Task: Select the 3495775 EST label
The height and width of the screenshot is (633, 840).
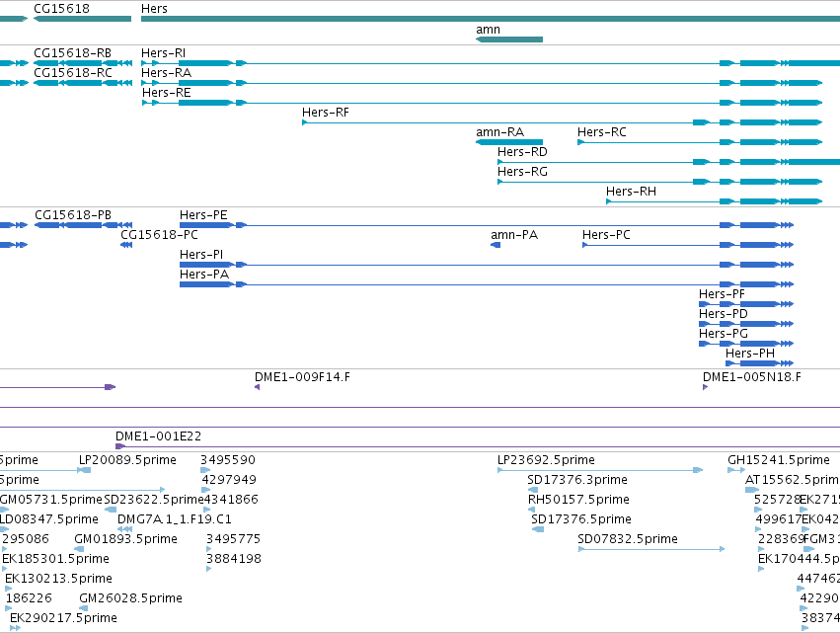Action: coord(234,540)
